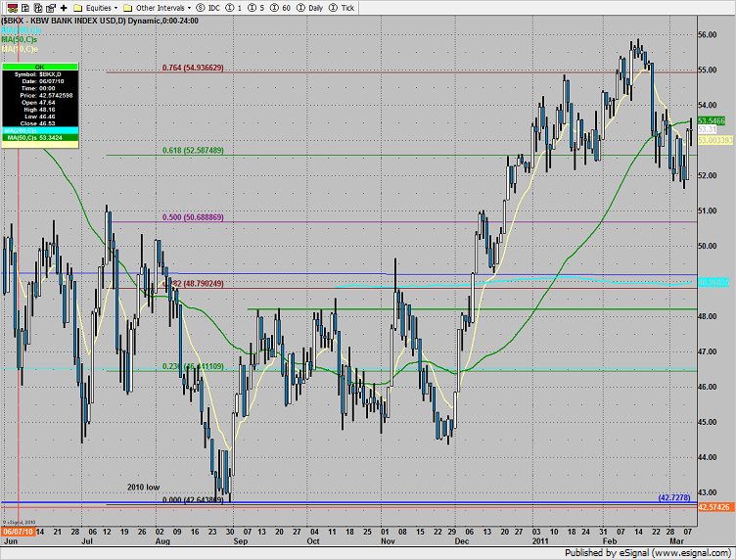Click the green 53.5466 price marker
736x560 pixels.
pyautogui.click(x=712, y=120)
